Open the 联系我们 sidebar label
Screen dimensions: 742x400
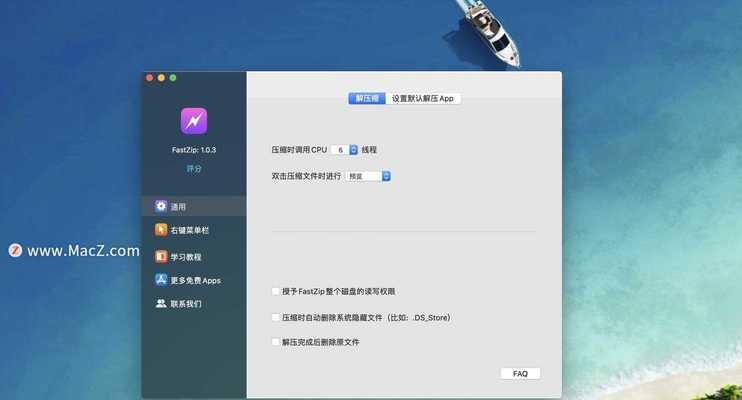186,304
